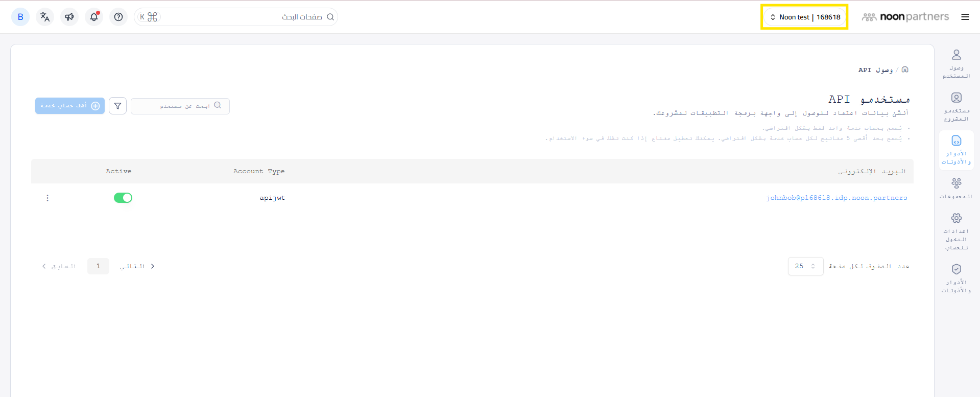Open the user avatar B
The image size is (980, 397).
point(20,17)
